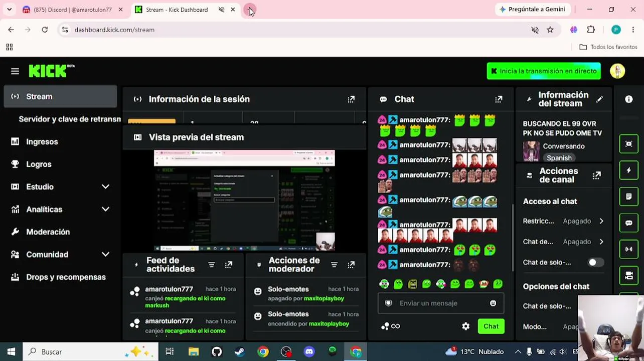This screenshot has height=361, width=644.
Task: Toggle the stream preview widget icon in the right rail
Action: [629, 144]
